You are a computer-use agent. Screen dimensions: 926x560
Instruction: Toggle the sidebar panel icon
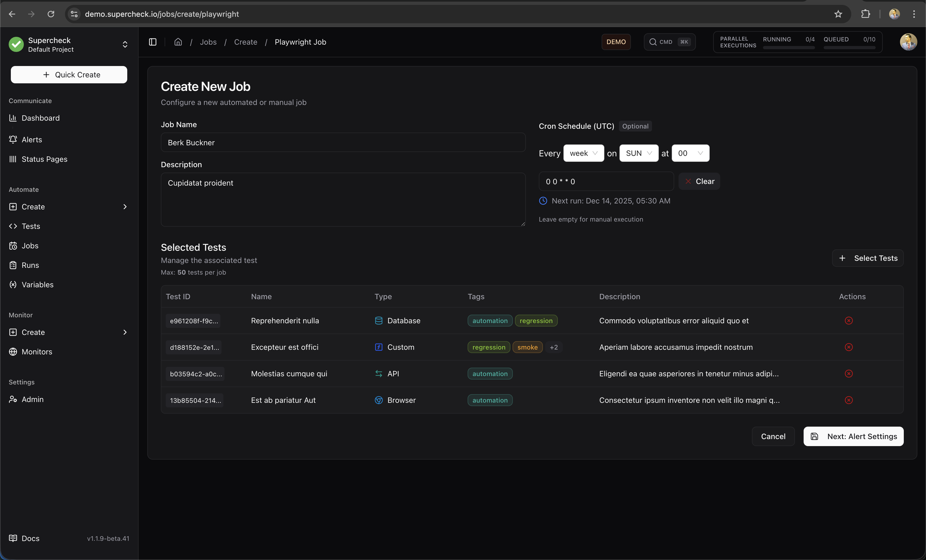coord(153,42)
